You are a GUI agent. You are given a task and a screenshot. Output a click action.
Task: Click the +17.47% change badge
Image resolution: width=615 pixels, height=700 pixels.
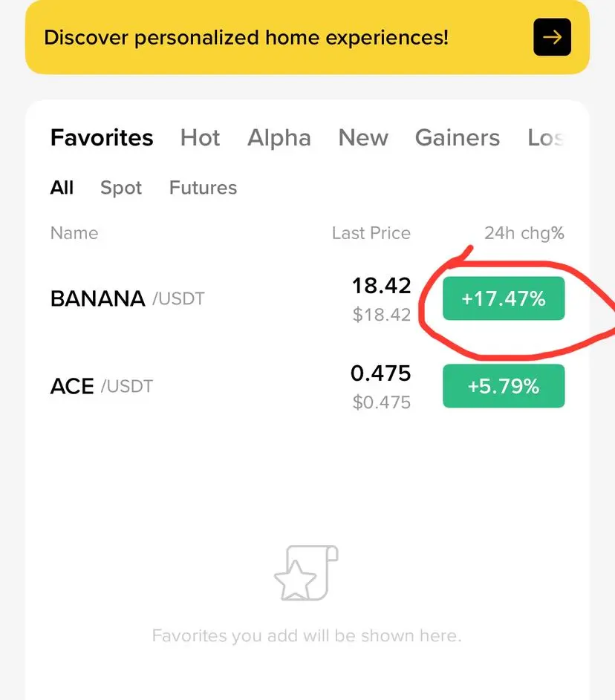click(x=504, y=299)
